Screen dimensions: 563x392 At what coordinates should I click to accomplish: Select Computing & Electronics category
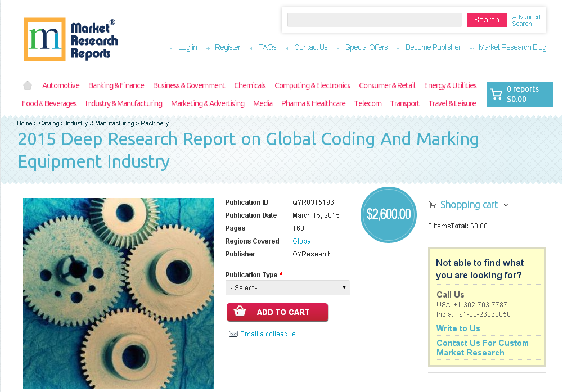(x=312, y=85)
